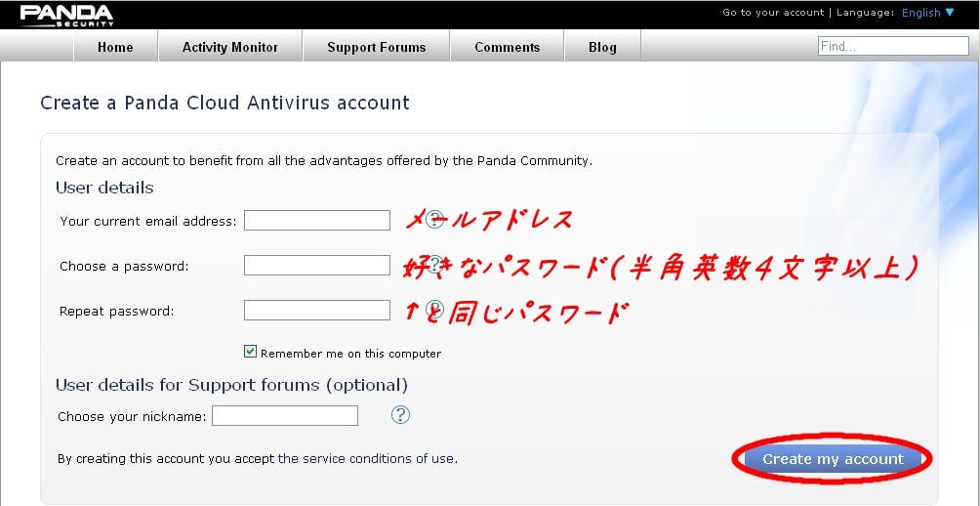Switch to Activity Monitor tab

pyautogui.click(x=230, y=47)
